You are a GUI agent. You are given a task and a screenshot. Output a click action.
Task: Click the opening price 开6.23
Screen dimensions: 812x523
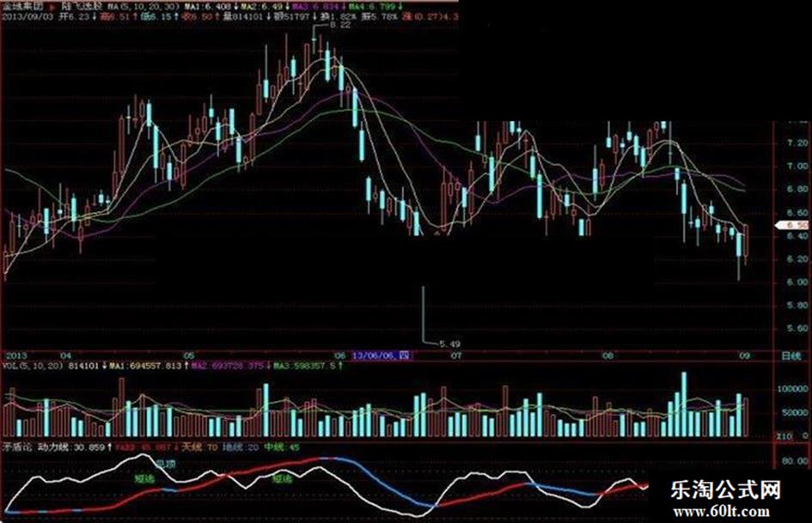[x=75, y=16]
